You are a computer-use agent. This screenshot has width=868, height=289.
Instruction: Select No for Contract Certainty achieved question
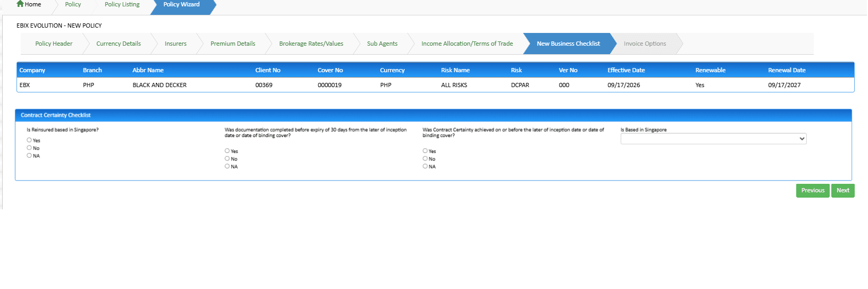[425, 158]
